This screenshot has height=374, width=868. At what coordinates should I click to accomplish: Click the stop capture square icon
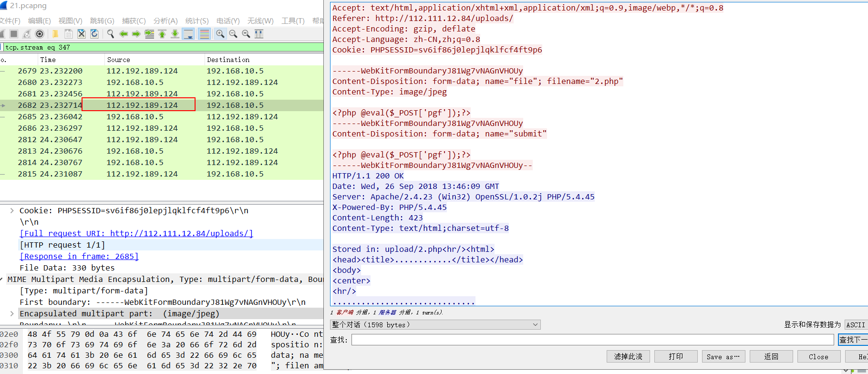pyautogui.click(x=14, y=34)
